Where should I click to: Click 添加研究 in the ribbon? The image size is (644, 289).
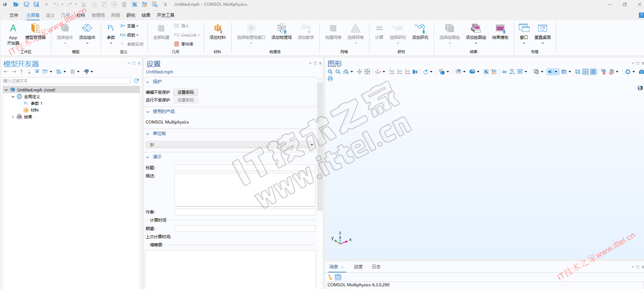(x=420, y=32)
